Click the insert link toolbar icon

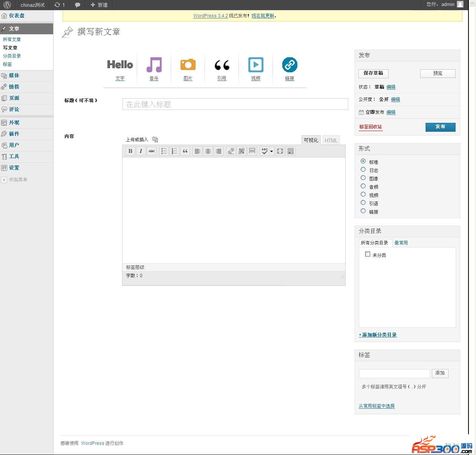(x=231, y=151)
